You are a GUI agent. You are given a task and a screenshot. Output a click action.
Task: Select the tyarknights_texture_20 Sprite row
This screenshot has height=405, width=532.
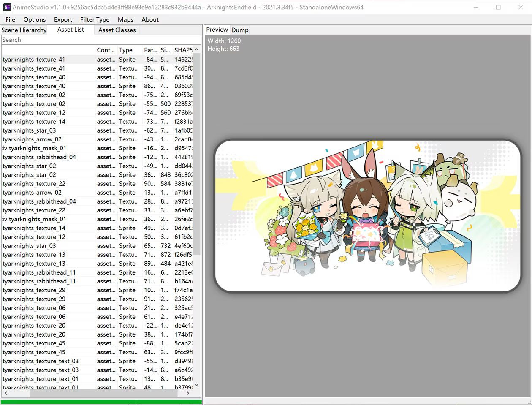coord(97,334)
